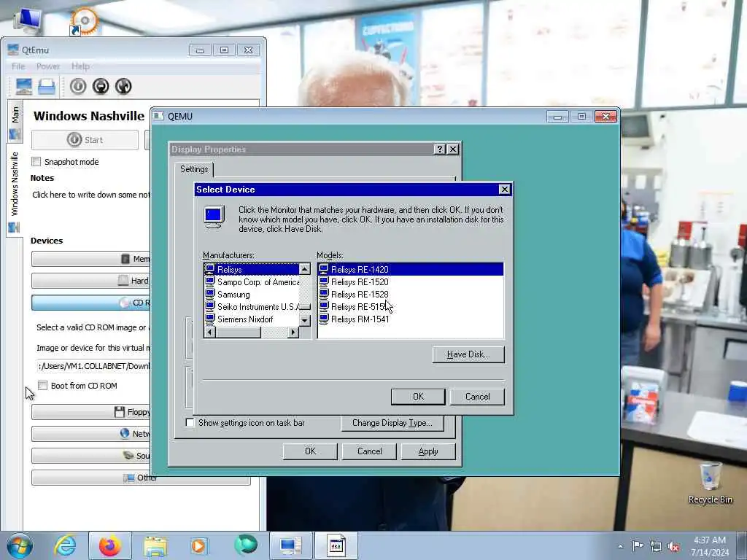Click the Manufacturers list vertical scrollbar thumb
Image resolution: width=747 pixels, height=560 pixels.
click(x=305, y=306)
